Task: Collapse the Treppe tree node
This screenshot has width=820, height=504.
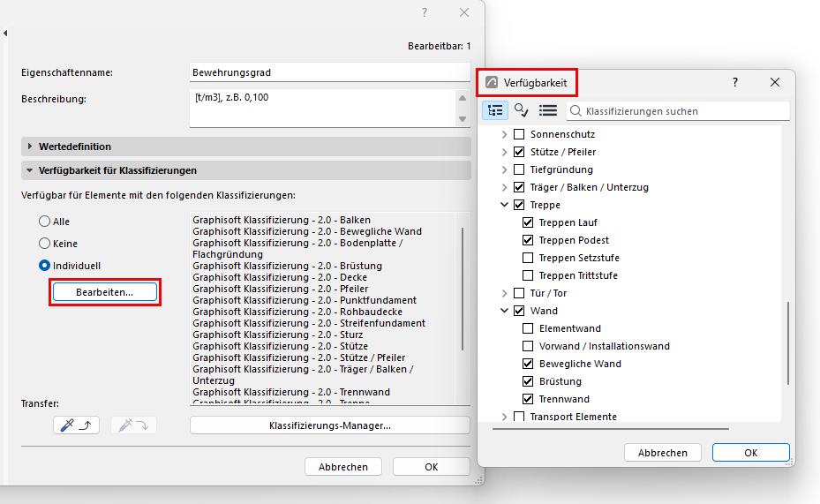Action: click(504, 205)
